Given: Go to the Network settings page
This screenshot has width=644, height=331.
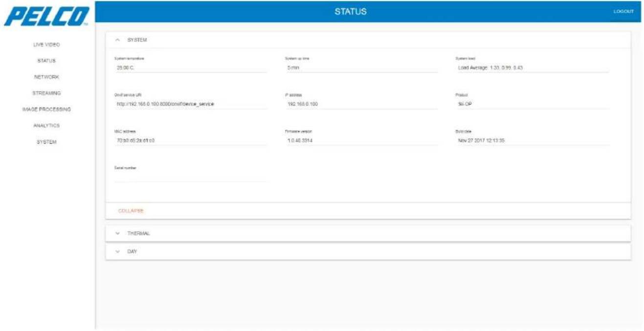Looking at the screenshot, I should click(x=46, y=77).
